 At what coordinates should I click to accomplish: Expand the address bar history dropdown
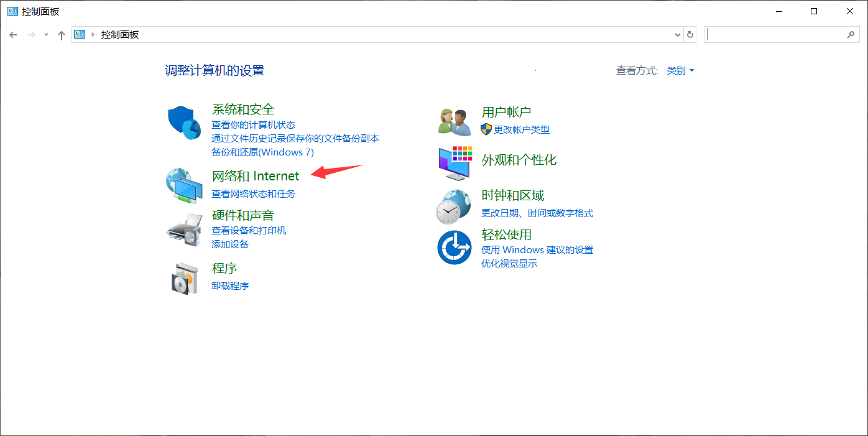pos(677,34)
